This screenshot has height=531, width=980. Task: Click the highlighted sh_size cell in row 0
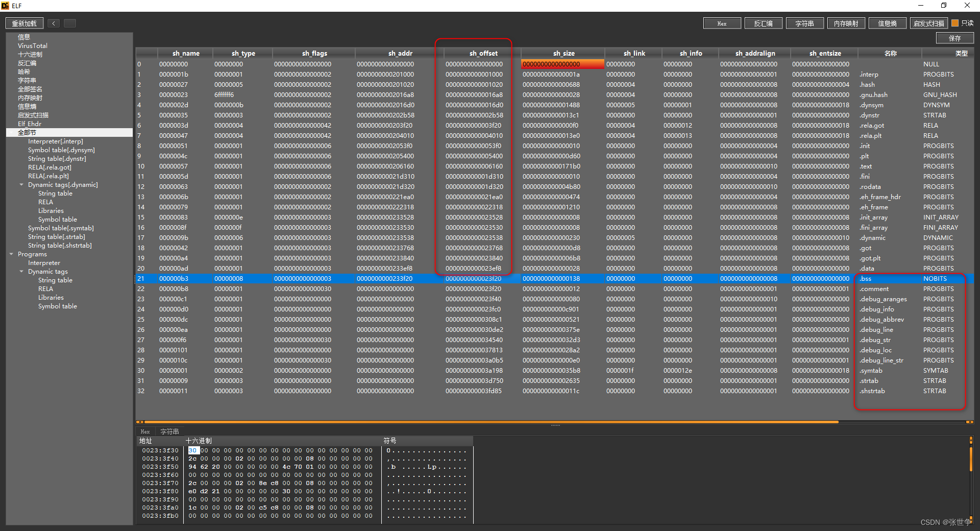(562, 64)
